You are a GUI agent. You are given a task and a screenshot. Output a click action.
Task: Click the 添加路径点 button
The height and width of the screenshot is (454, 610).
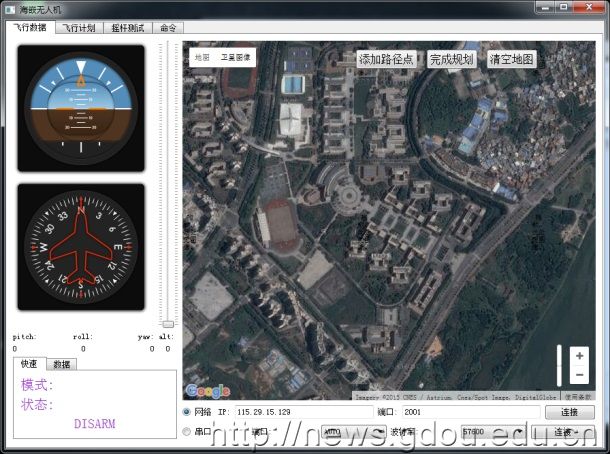coord(386,59)
